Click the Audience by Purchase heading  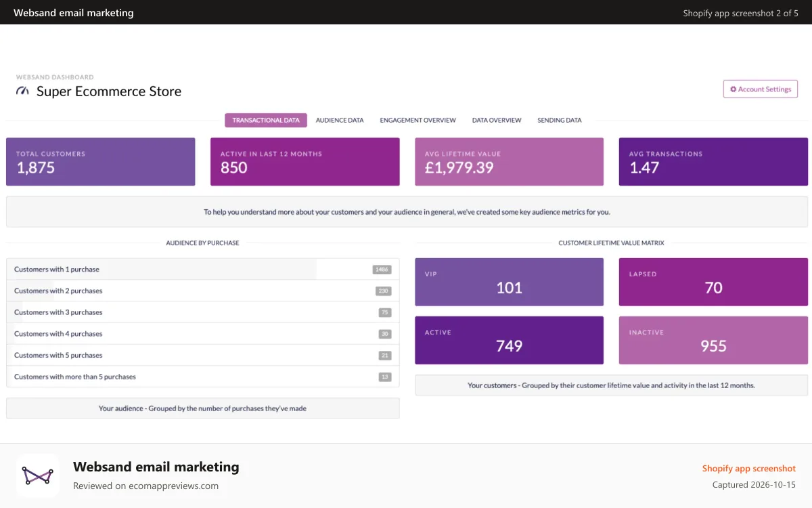click(x=202, y=242)
